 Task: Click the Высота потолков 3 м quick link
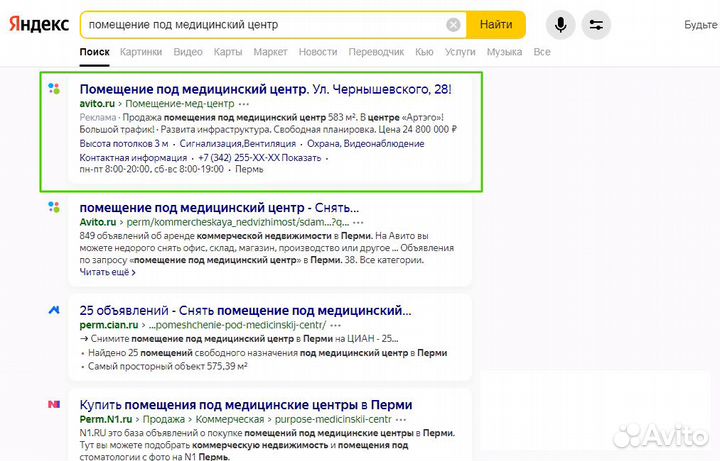pyautogui.click(x=124, y=144)
